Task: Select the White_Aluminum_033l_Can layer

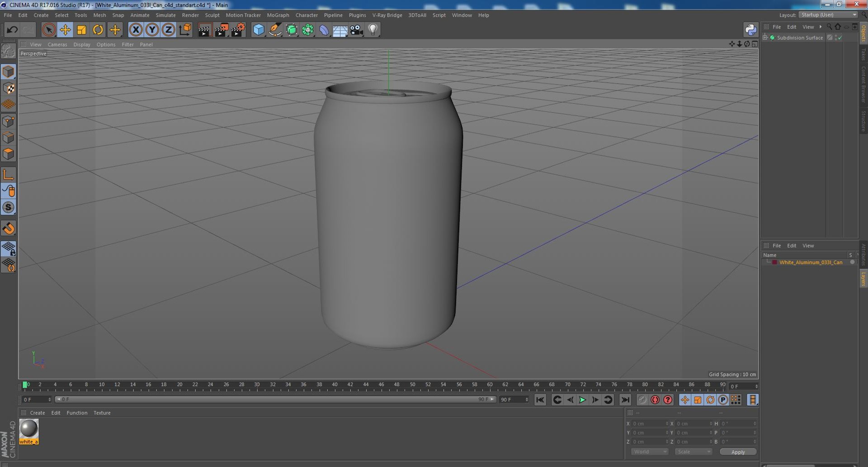Action: click(811, 262)
